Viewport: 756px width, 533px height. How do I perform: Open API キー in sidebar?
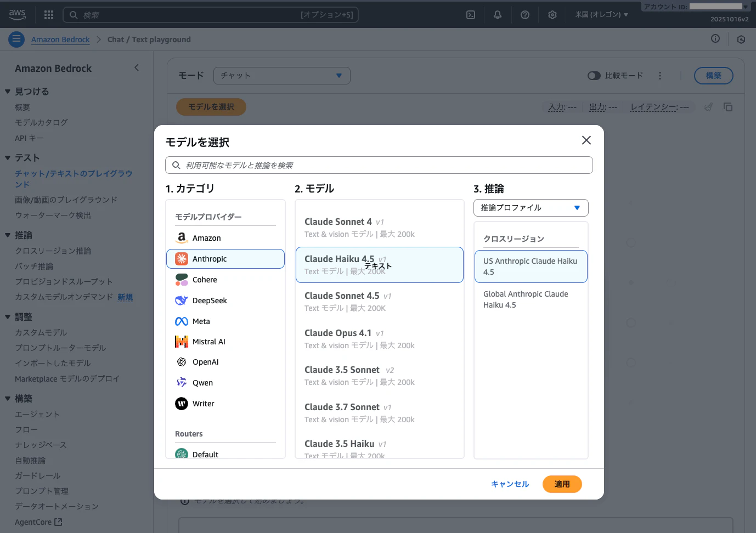pos(29,138)
